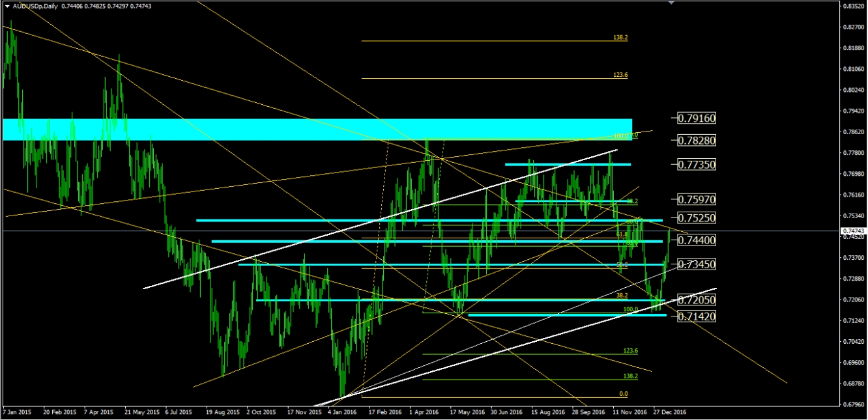Select the 0.74400 price label

697,240
